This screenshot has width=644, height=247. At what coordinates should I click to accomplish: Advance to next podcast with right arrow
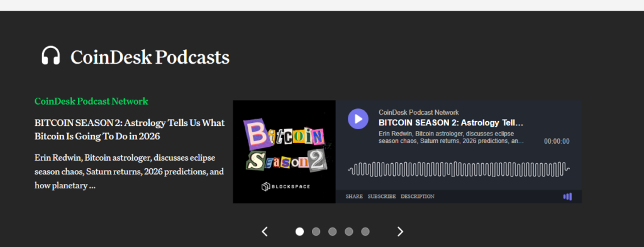point(400,232)
